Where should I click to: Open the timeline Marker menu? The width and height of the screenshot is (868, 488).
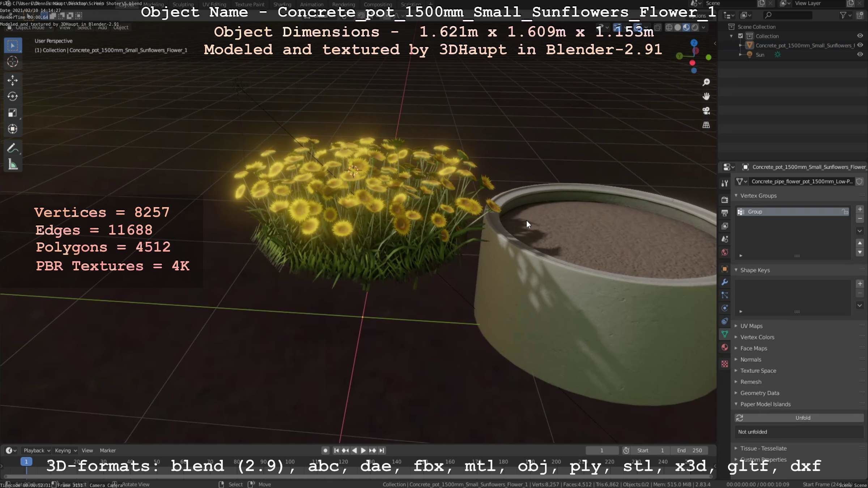point(108,450)
